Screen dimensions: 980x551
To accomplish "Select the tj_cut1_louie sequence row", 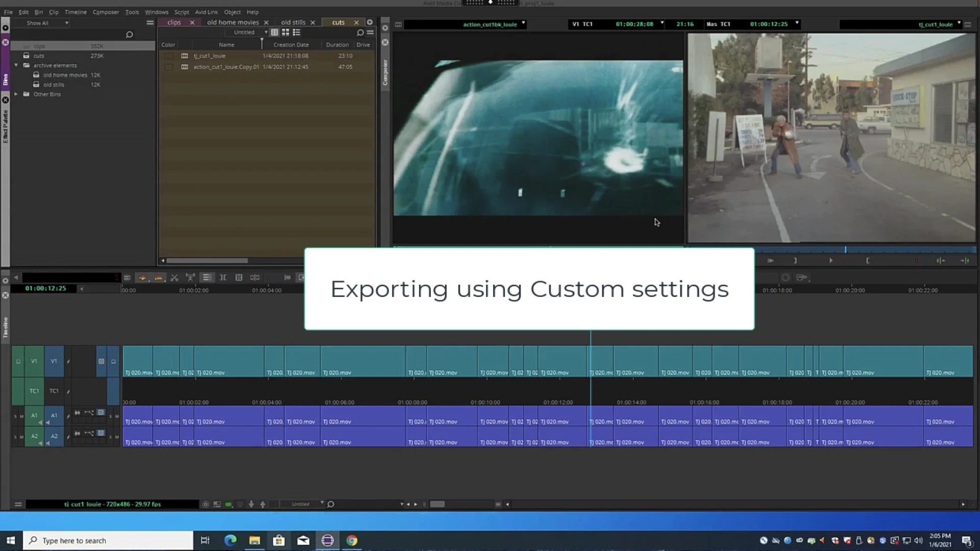I will pyautogui.click(x=265, y=56).
